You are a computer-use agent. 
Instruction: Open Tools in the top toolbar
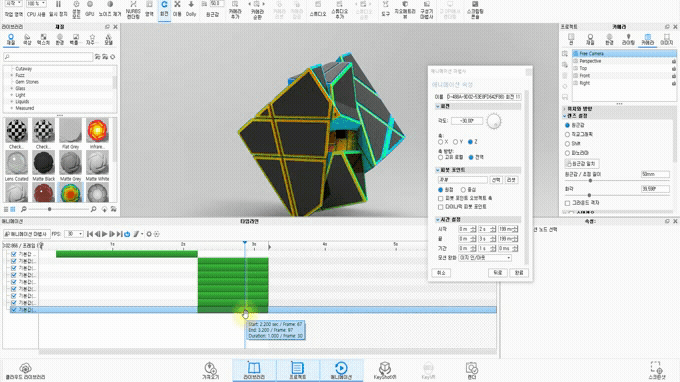tap(385, 9)
